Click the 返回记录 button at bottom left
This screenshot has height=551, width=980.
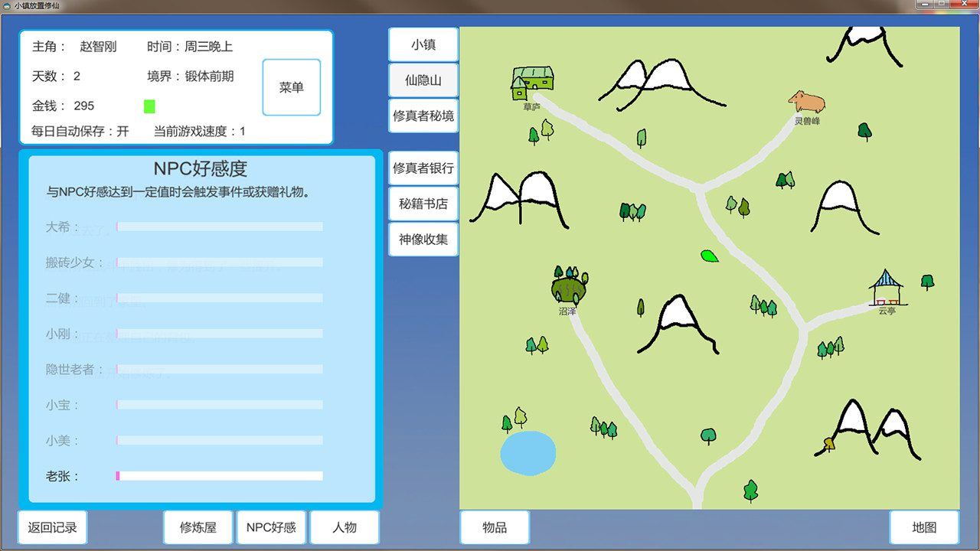[51, 527]
